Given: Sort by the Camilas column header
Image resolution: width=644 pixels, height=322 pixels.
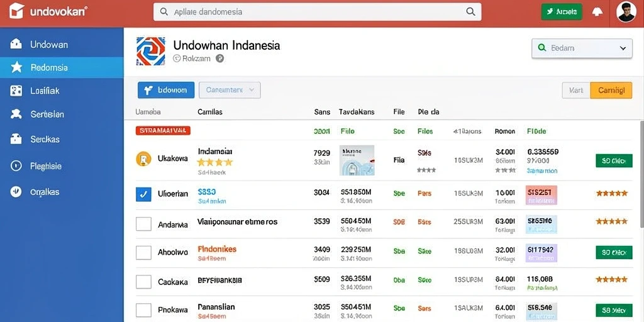Looking at the screenshot, I should coord(210,112).
